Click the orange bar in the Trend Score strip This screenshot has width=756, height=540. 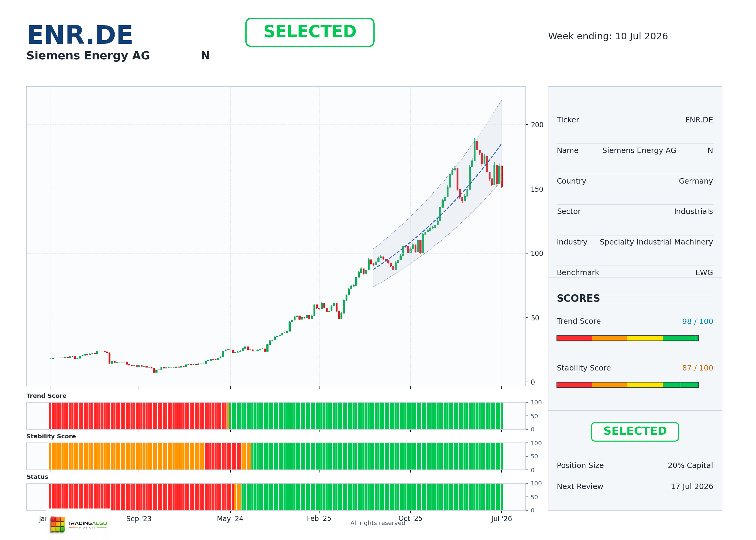[x=228, y=415]
